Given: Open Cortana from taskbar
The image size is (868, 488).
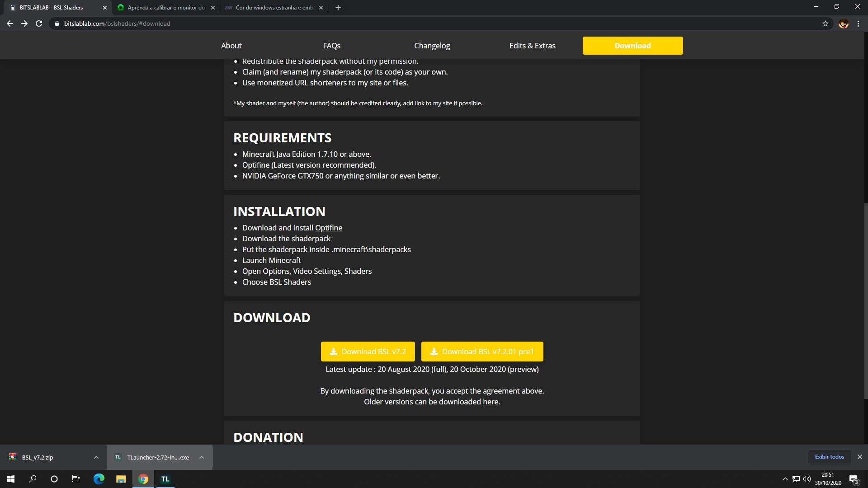Looking at the screenshot, I should pos(54,479).
